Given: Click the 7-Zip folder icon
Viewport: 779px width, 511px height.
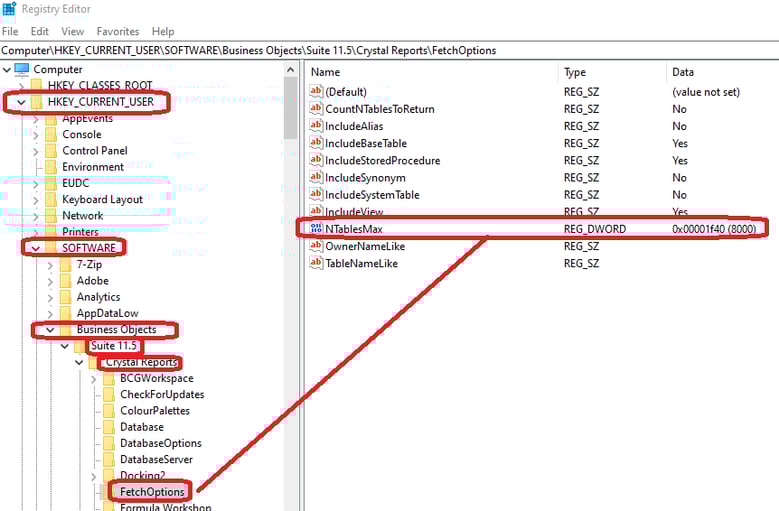Looking at the screenshot, I should click(x=65, y=264).
